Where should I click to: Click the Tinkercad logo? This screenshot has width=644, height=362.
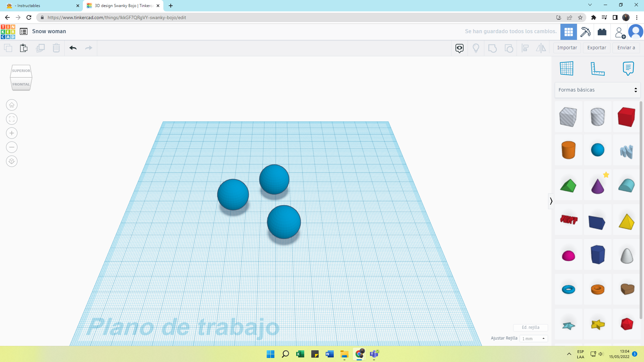coord(8,32)
